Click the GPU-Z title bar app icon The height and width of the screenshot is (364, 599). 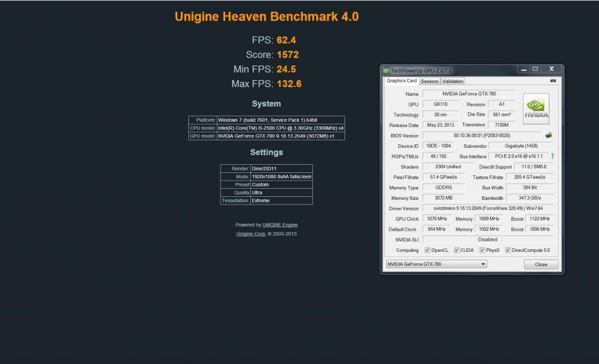(x=386, y=70)
